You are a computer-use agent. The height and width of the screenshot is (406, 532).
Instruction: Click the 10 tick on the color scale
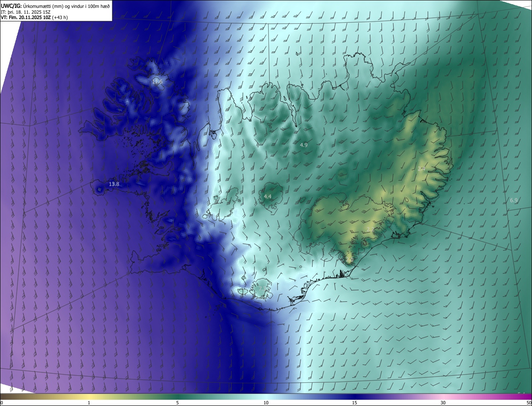pyautogui.click(x=266, y=403)
